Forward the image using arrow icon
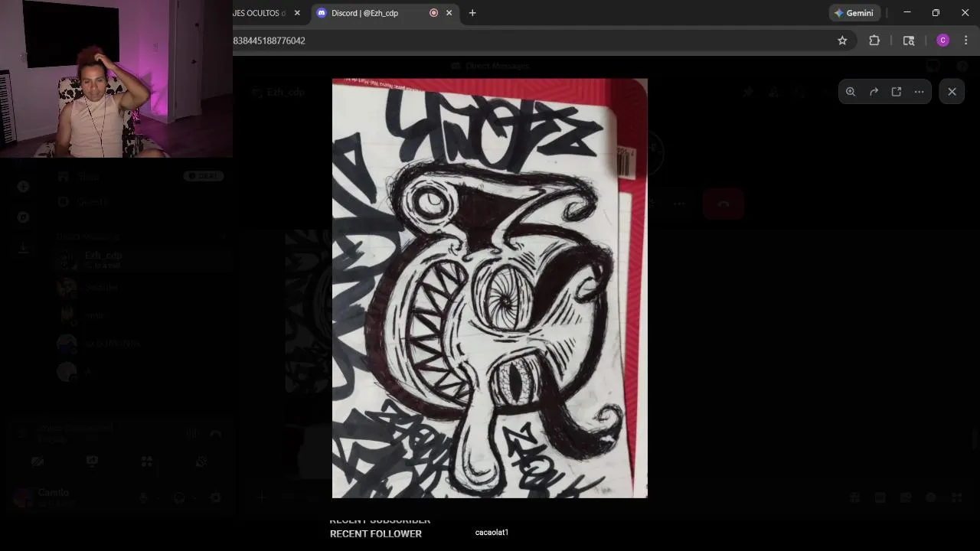 [x=874, y=92]
